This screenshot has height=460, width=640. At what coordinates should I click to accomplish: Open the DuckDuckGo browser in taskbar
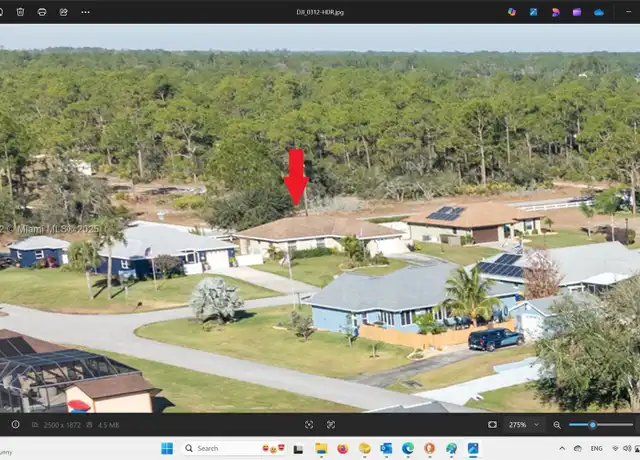tap(429, 448)
